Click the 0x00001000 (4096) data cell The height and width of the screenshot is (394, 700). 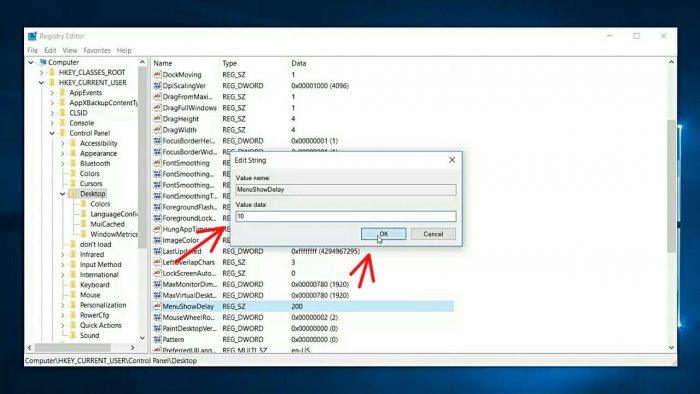point(320,86)
